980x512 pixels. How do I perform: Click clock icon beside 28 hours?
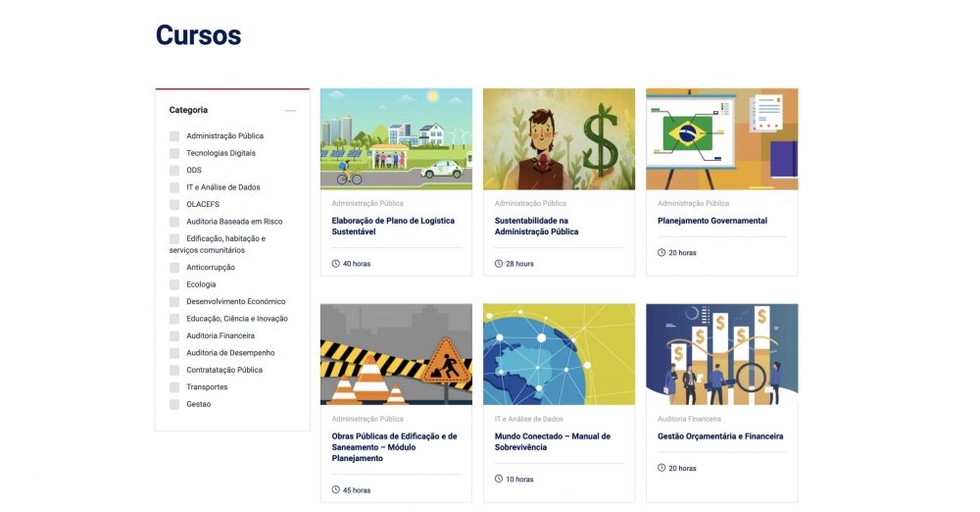click(499, 264)
